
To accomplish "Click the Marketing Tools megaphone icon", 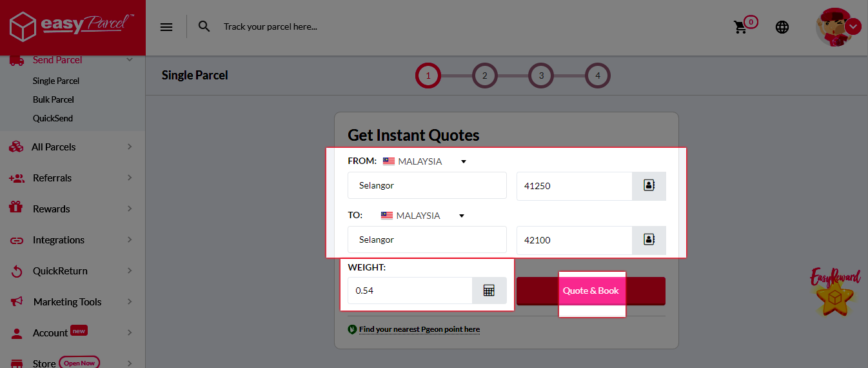I will coord(17,302).
